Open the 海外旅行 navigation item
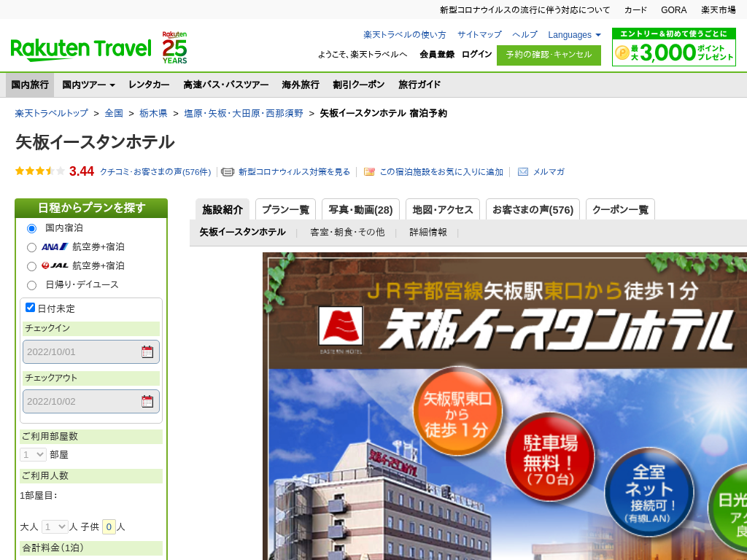 coord(301,85)
